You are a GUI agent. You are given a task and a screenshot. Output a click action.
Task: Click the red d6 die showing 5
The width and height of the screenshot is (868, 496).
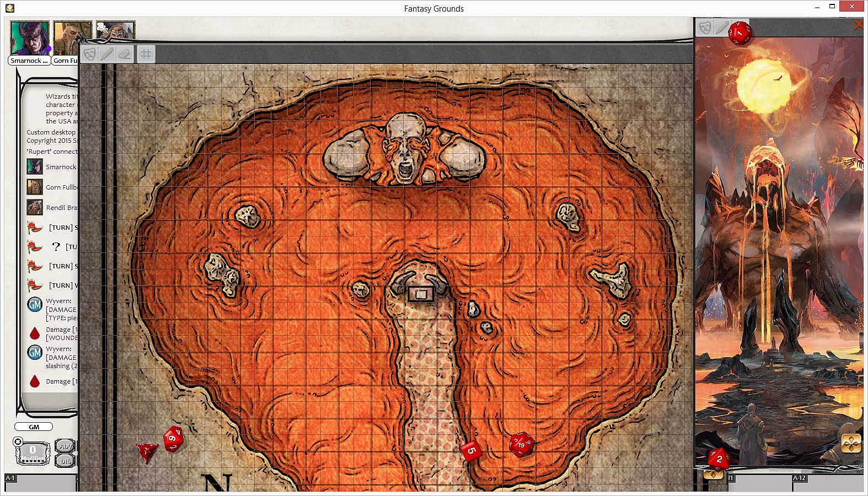point(471,451)
